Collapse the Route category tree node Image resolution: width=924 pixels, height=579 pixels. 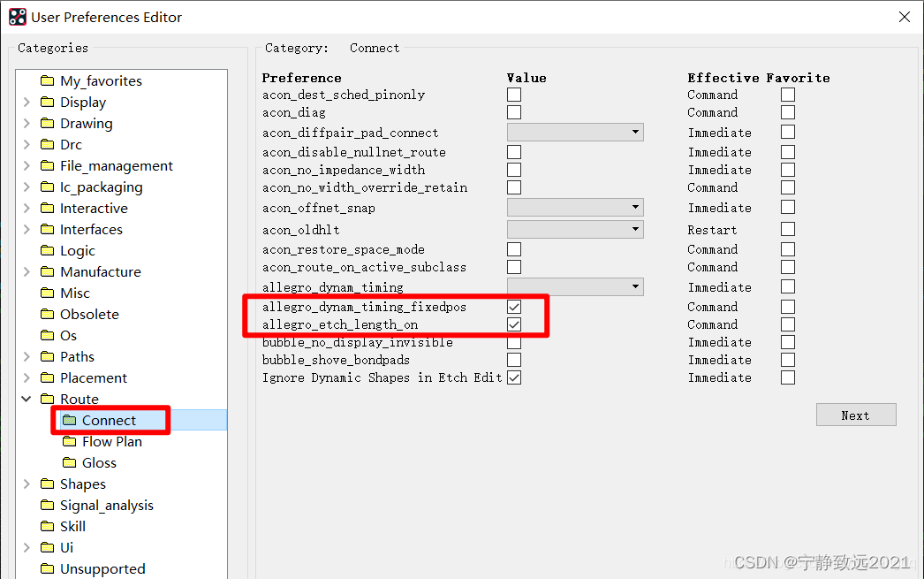[27, 400]
